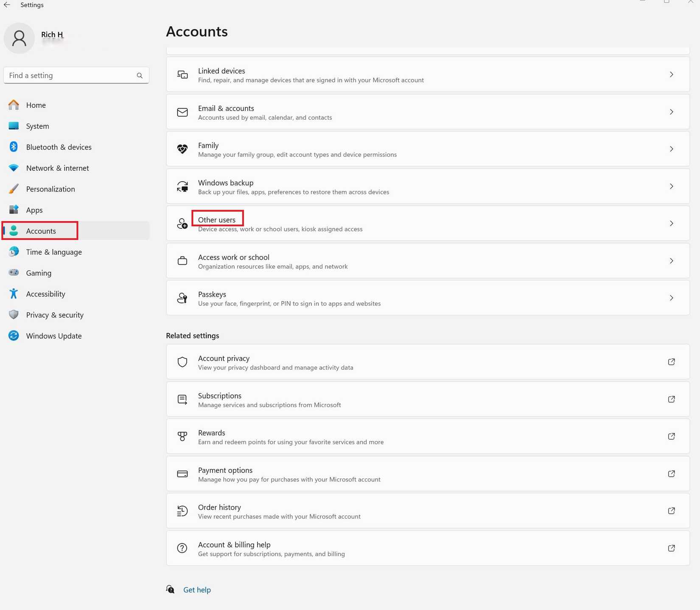This screenshot has width=700, height=610.
Task: Click the Rewards trophy icon
Action: [182, 436]
